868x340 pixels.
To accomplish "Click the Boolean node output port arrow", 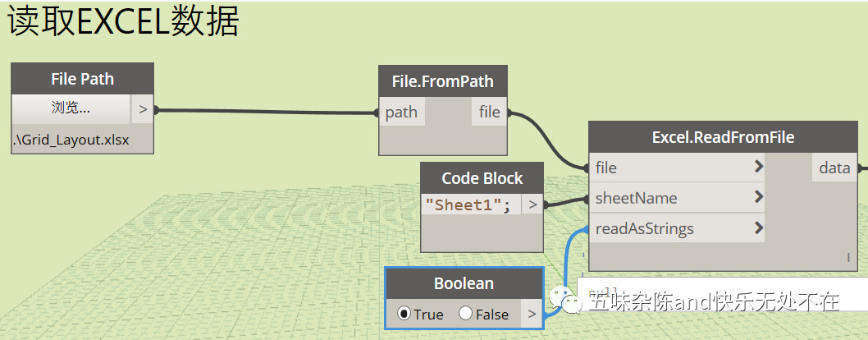I will pyautogui.click(x=532, y=314).
